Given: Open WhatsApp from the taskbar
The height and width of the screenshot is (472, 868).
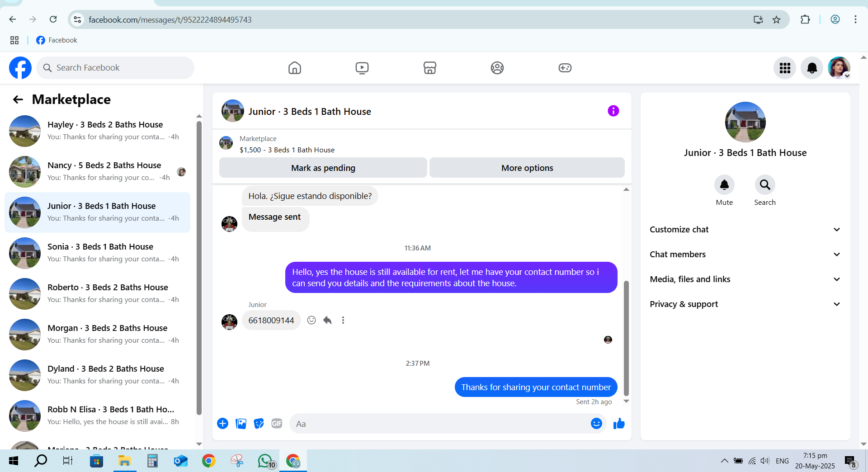Looking at the screenshot, I should pos(266,461).
